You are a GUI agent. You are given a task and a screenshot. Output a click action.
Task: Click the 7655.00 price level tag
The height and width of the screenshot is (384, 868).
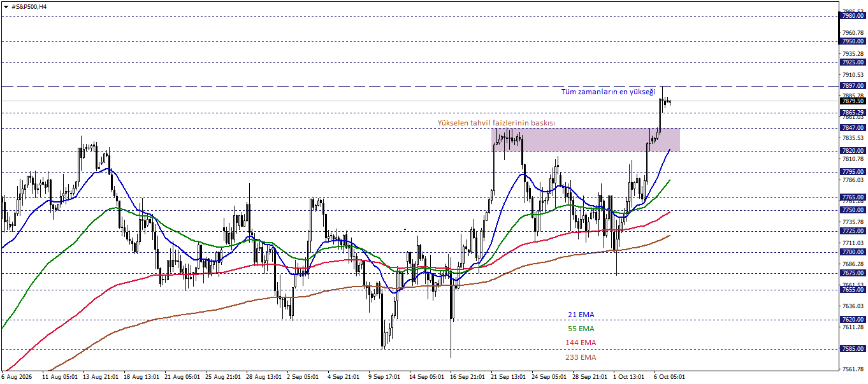(x=853, y=290)
